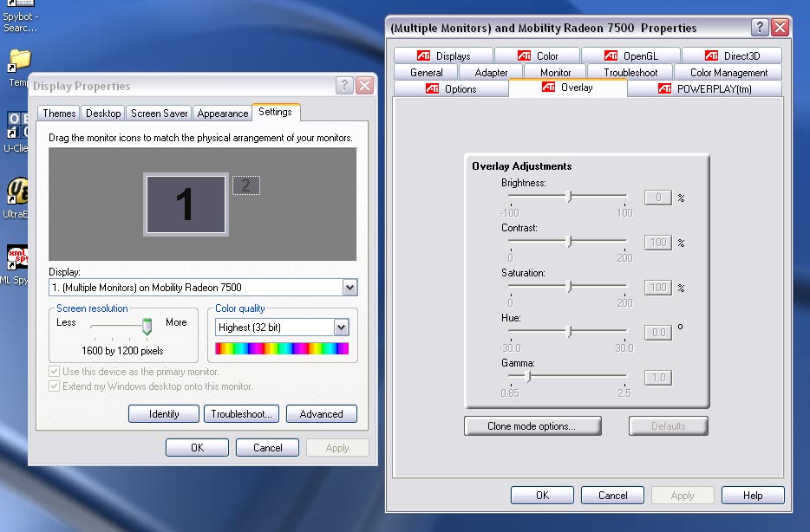Click the Gamma value field
The height and width of the screenshot is (532, 810).
click(x=658, y=377)
